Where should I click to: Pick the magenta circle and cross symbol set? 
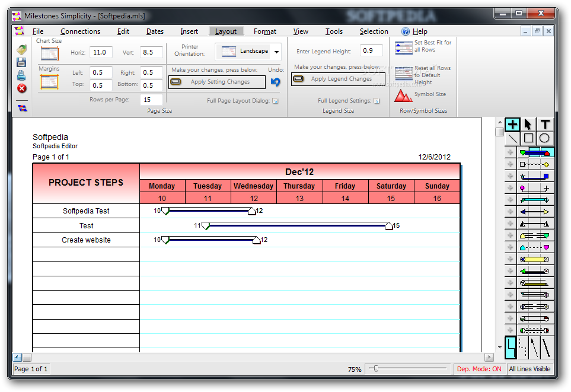click(535, 189)
